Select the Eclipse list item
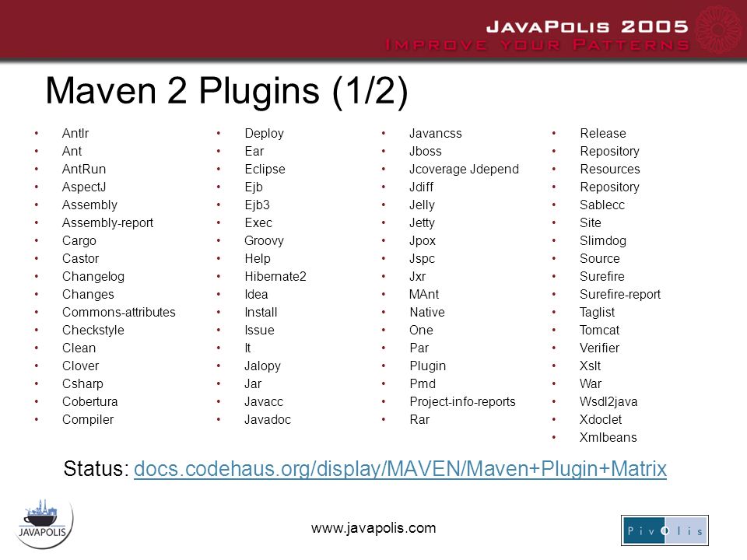The width and height of the screenshot is (747, 560). point(265,169)
